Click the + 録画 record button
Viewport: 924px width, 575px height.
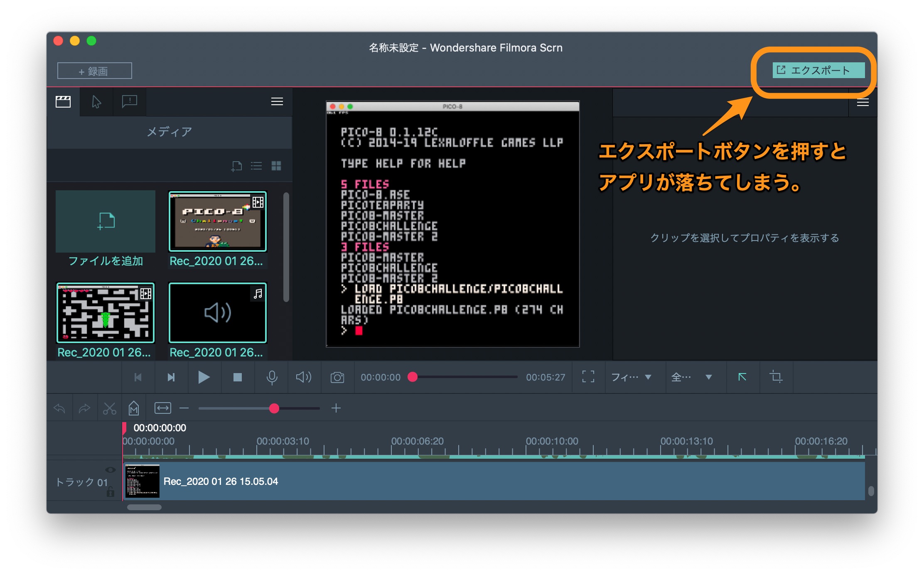point(94,71)
